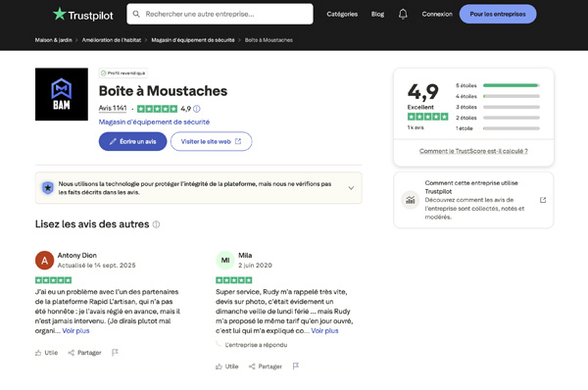Expand the platform integrity notice chevron
The width and height of the screenshot is (588, 390).
click(x=351, y=188)
